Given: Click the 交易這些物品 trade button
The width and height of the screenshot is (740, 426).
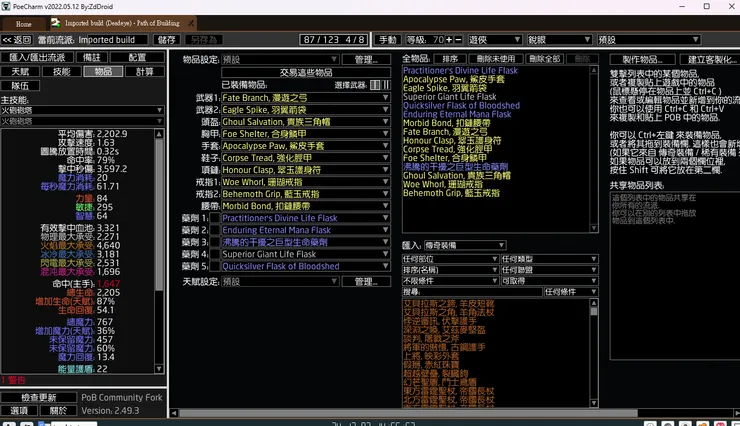Looking at the screenshot, I should click(306, 73).
